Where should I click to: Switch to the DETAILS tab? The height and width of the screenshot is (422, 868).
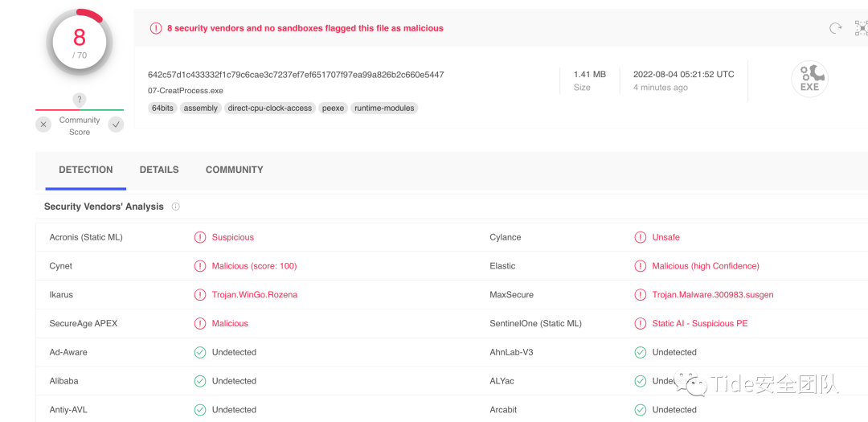(x=159, y=170)
